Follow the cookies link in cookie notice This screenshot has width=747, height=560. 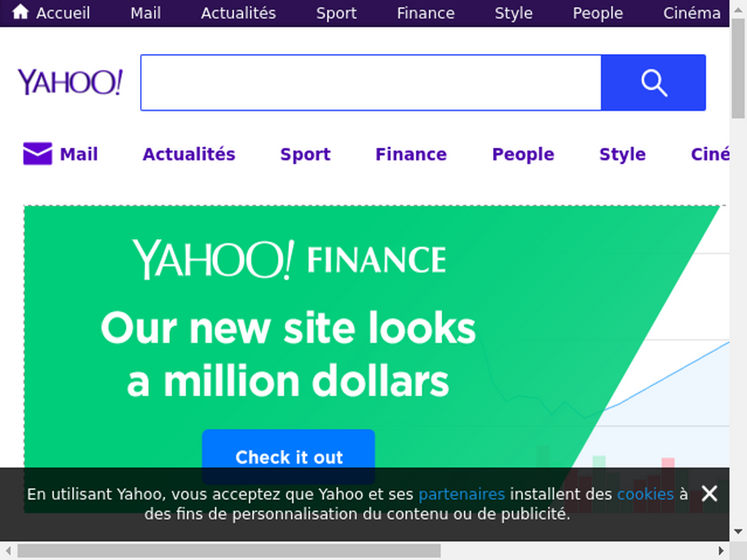click(x=646, y=494)
